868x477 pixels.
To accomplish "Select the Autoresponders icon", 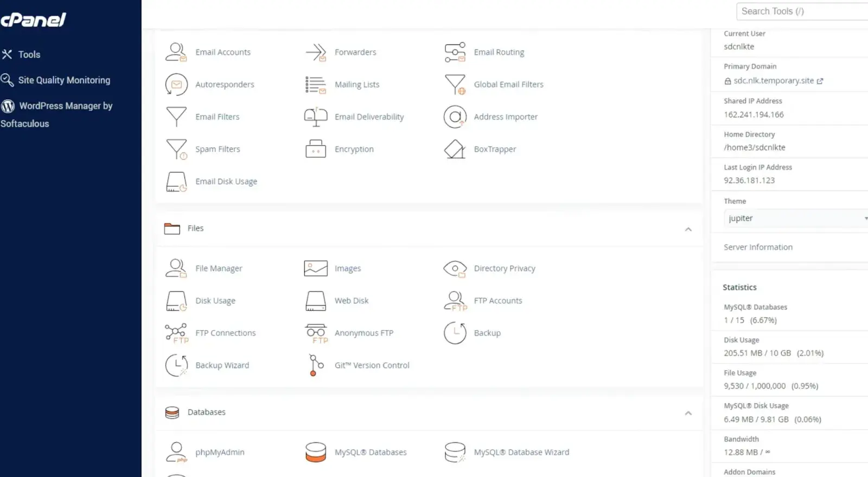I will tap(176, 85).
